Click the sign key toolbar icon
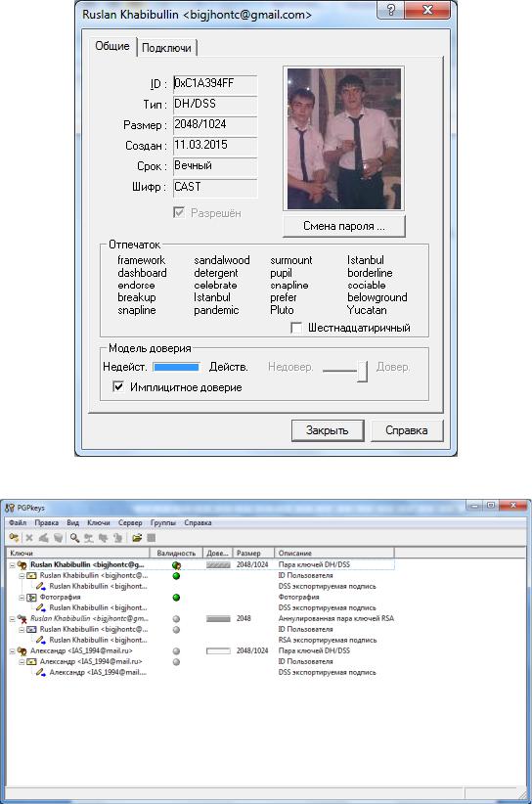 point(44,538)
